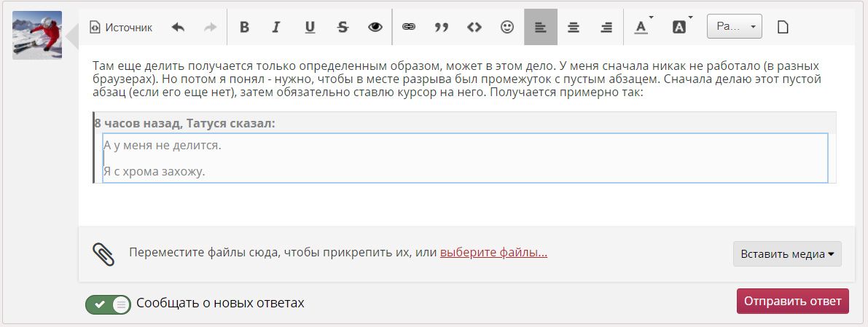Image resolution: width=868 pixels, height=327 pixels.
Task: Apply strikethrough formatting
Action: point(343,28)
